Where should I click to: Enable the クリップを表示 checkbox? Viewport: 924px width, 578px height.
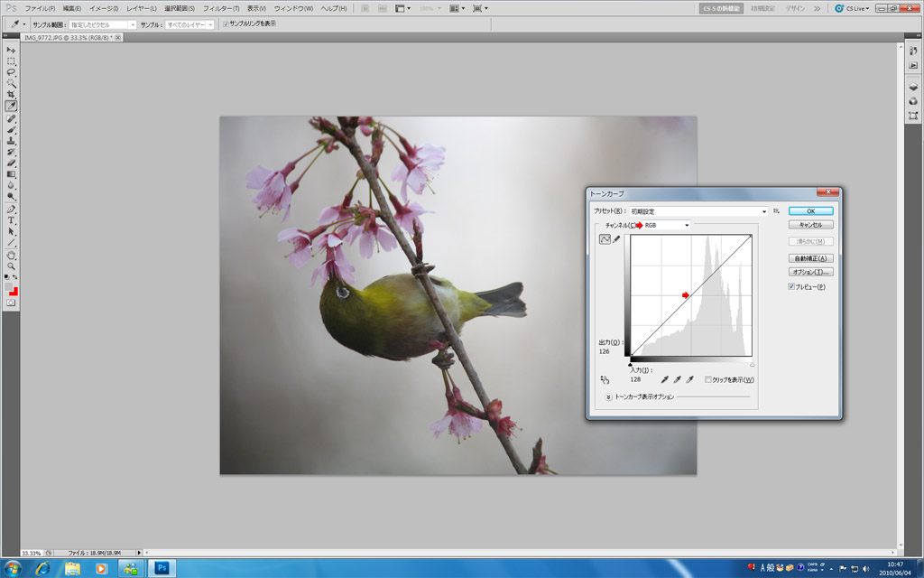(708, 380)
